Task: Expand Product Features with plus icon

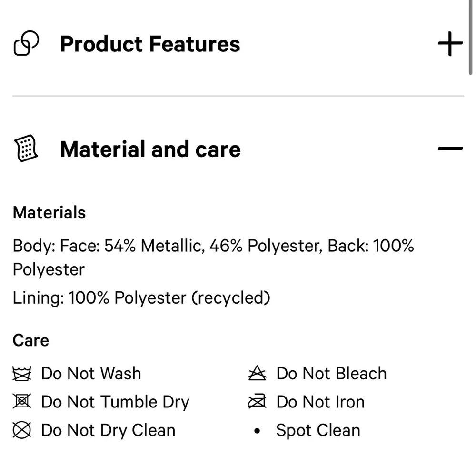Action: [x=450, y=44]
